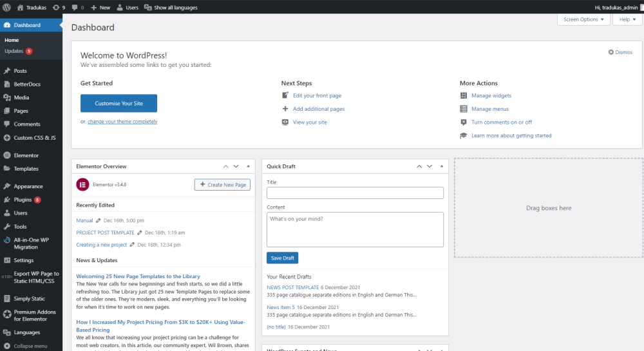
Task: Click the Save Draft button
Action: [x=283, y=258]
